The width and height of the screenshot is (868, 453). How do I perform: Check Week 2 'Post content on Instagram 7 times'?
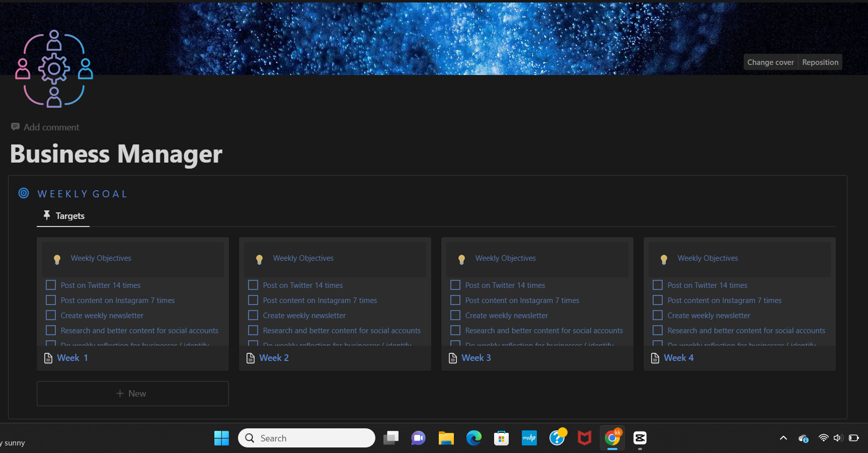[253, 300]
